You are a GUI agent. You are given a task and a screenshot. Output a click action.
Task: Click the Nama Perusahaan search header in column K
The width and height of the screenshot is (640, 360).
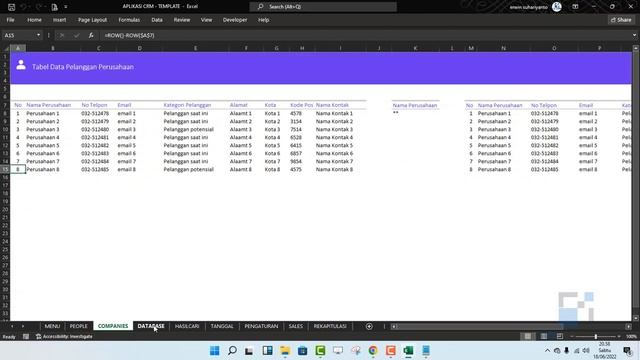pos(415,105)
